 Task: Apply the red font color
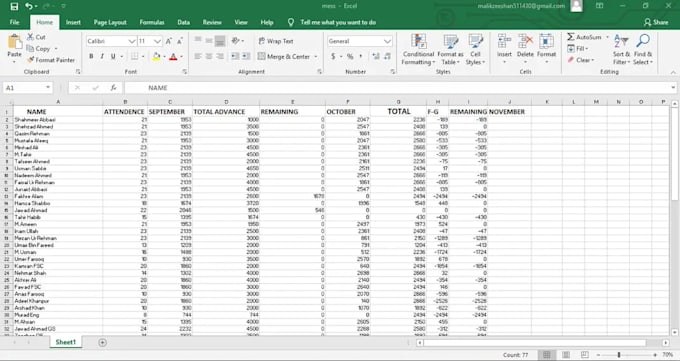pos(173,56)
